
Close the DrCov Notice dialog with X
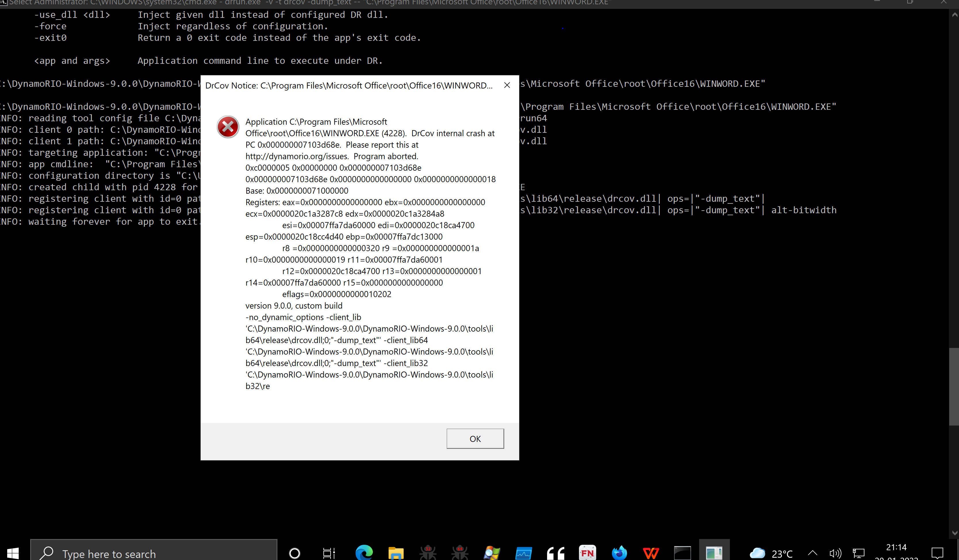pyautogui.click(x=507, y=85)
